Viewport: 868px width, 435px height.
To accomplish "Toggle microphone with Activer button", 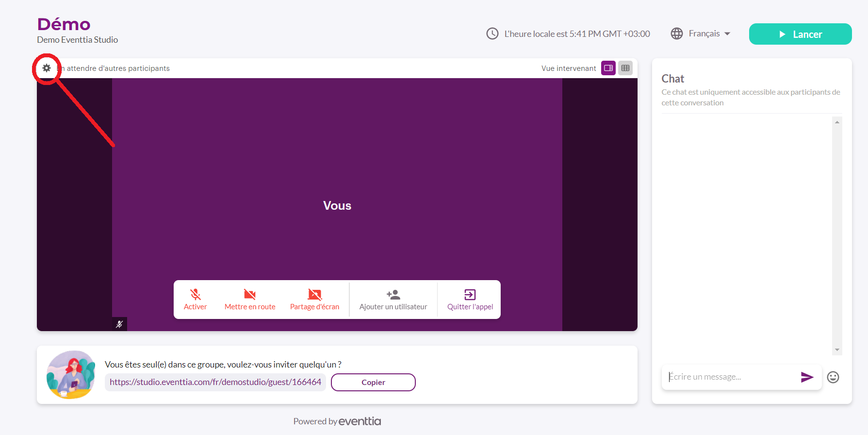I will point(195,300).
